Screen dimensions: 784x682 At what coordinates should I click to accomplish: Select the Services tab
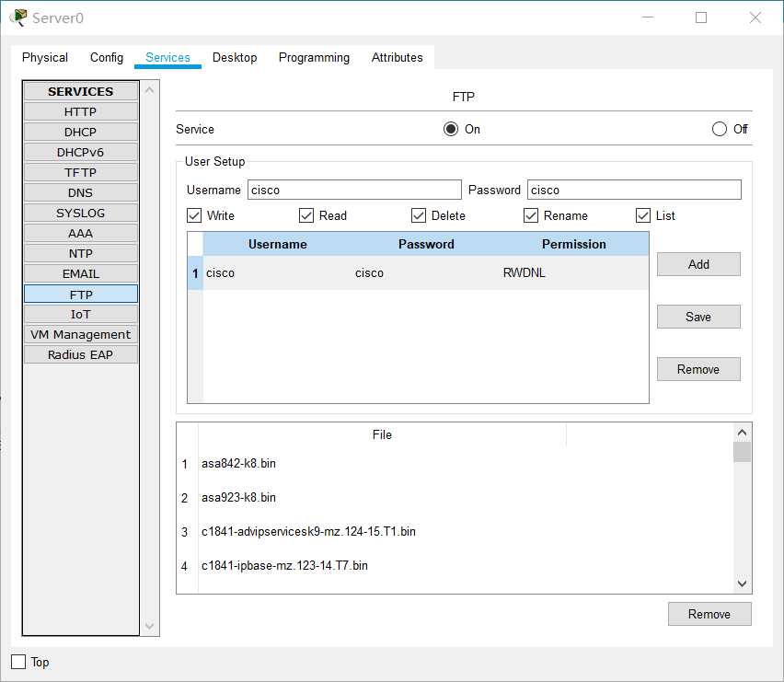click(167, 57)
